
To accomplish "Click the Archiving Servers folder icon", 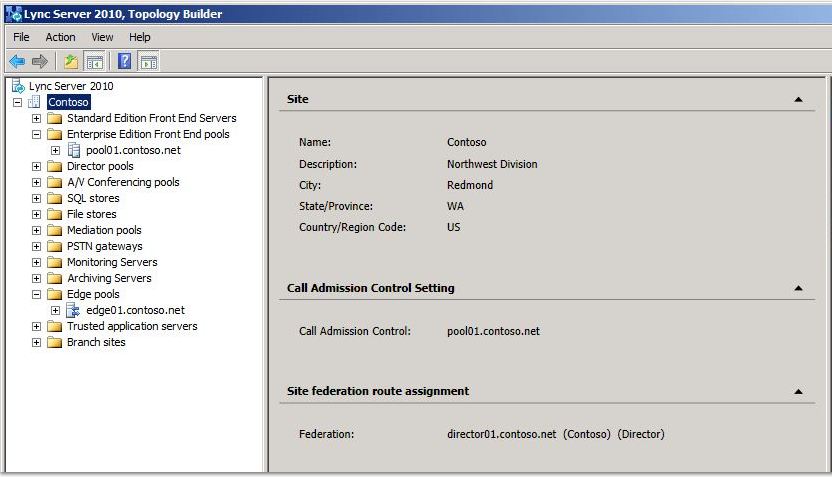I will [x=55, y=278].
